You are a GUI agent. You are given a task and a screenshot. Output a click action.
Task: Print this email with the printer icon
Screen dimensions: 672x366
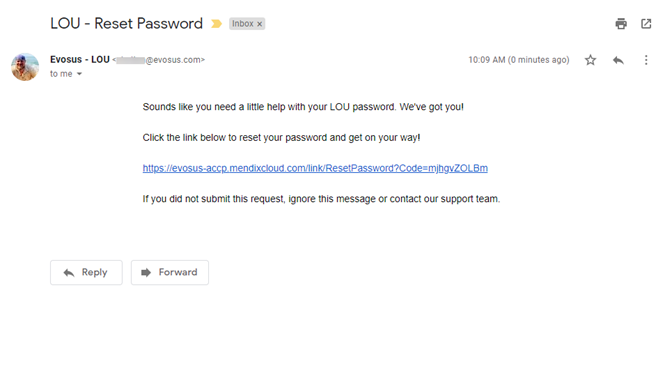621,24
